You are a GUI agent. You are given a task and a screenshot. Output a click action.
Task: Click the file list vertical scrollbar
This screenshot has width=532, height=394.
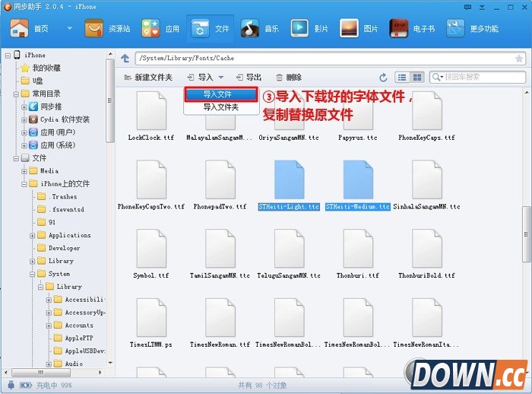(526, 234)
